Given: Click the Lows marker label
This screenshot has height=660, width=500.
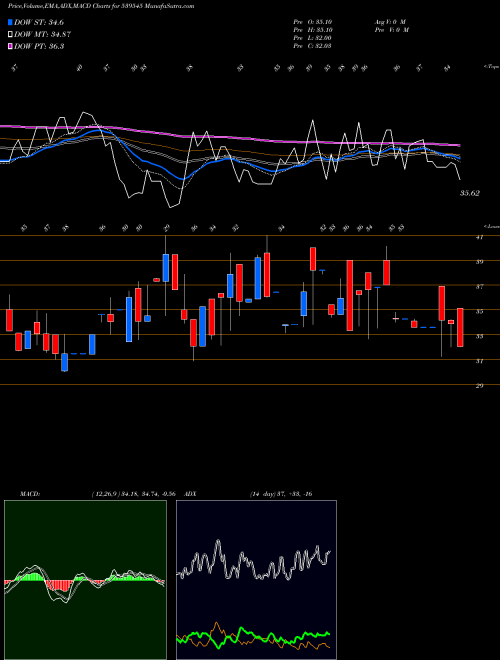Looking at the screenshot, I should tap(491, 226).
